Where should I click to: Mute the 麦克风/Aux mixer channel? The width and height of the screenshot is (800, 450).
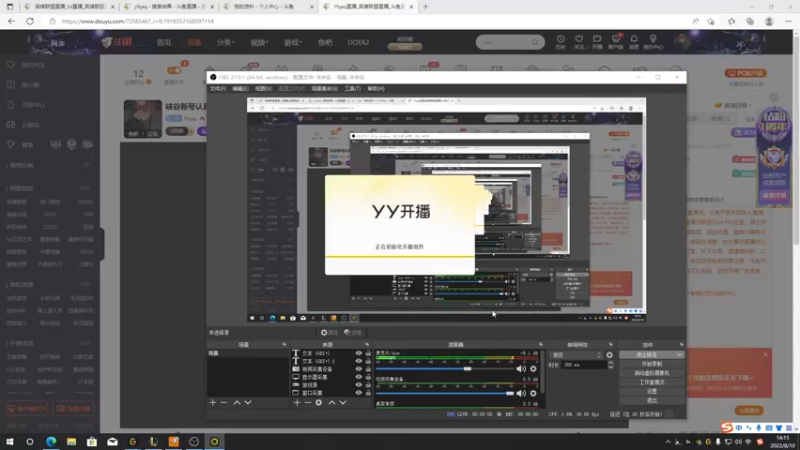tap(521, 369)
